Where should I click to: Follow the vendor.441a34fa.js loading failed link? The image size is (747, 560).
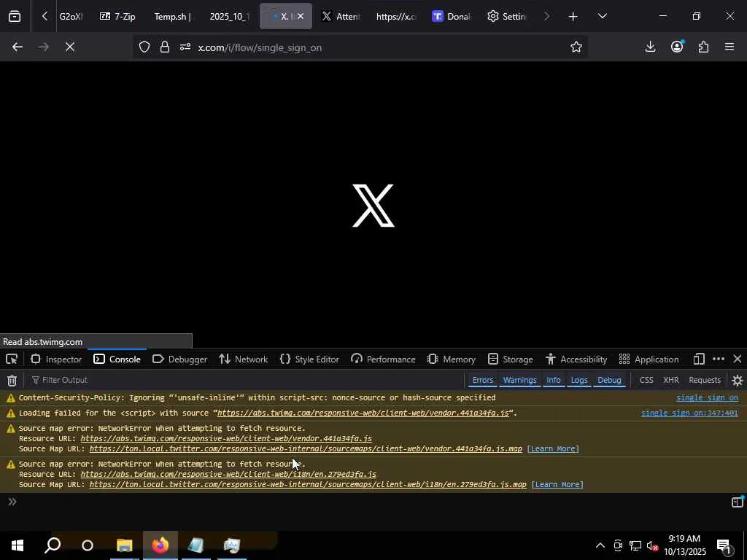point(363,413)
